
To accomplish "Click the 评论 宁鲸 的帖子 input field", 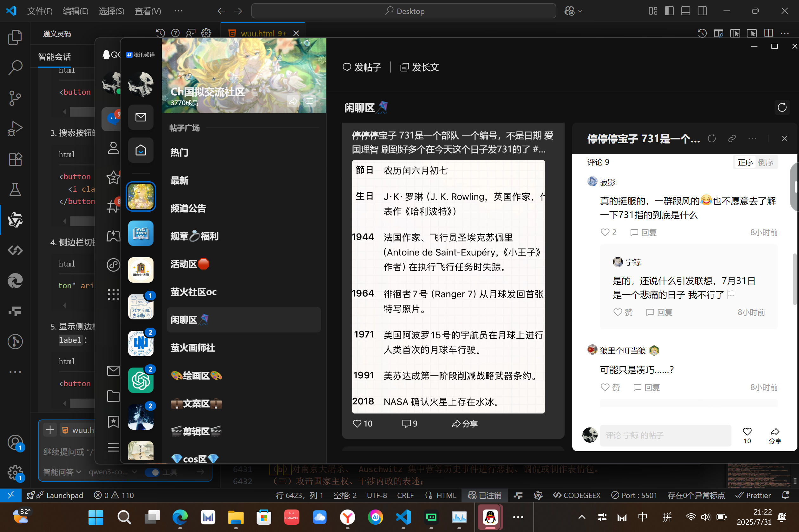I will [665, 435].
